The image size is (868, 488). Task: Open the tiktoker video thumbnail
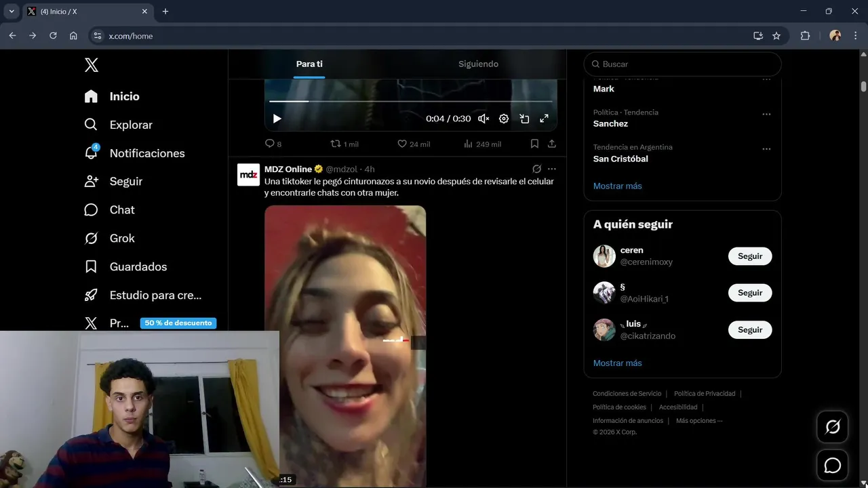345,346
